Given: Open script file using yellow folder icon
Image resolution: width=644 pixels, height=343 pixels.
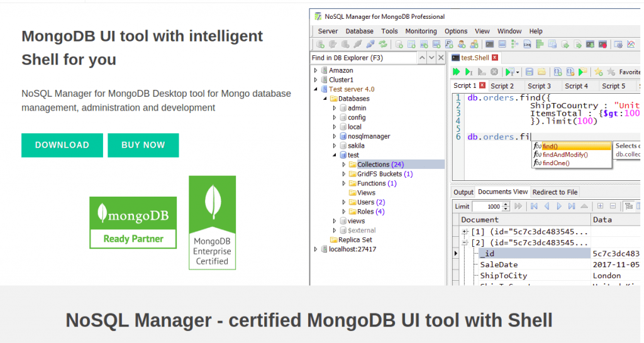Looking at the screenshot, I should (541, 72).
